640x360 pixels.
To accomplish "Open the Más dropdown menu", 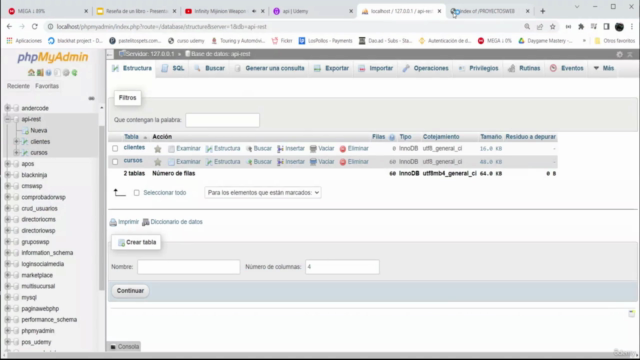I will pos(604,68).
